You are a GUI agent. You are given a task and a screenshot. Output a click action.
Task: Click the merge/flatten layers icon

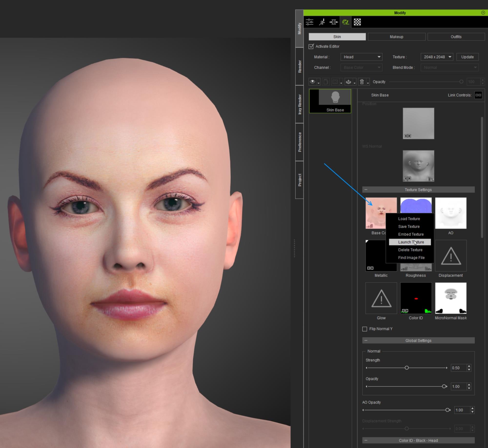(x=348, y=82)
